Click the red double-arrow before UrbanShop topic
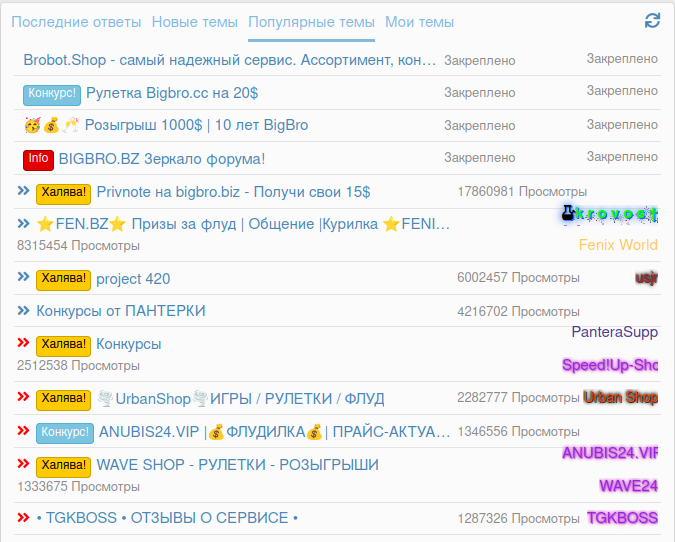This screenshot has height=542, width=675. click(x=23, y=397)
